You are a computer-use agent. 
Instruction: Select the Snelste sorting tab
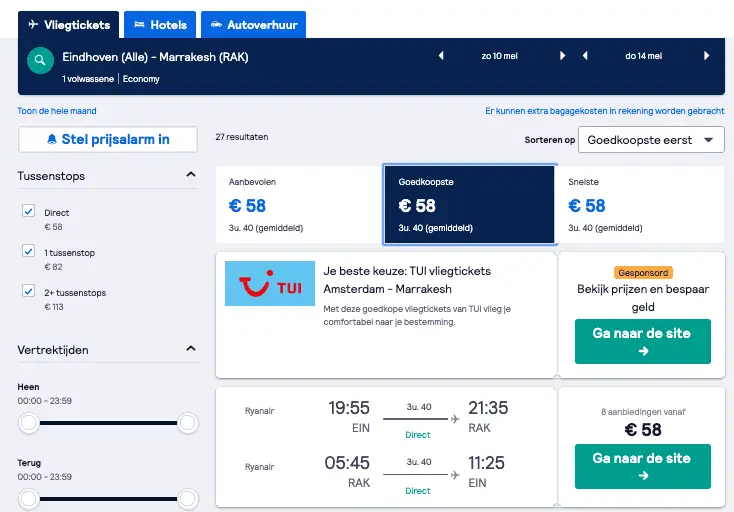(640, 204)
